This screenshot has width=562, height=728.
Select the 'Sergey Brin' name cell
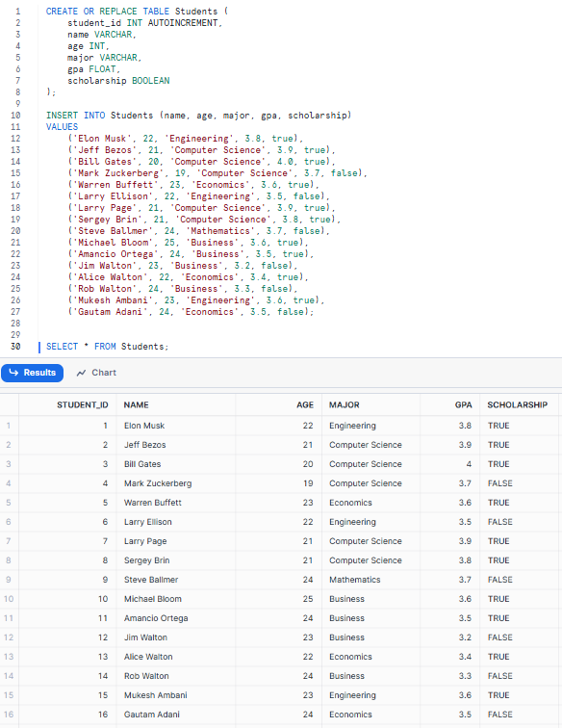(x=146, y=560)
